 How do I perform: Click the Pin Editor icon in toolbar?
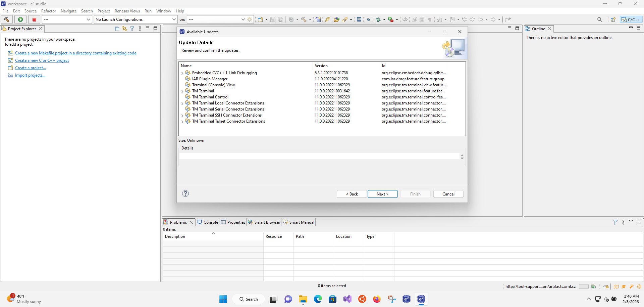click(508, 19)
